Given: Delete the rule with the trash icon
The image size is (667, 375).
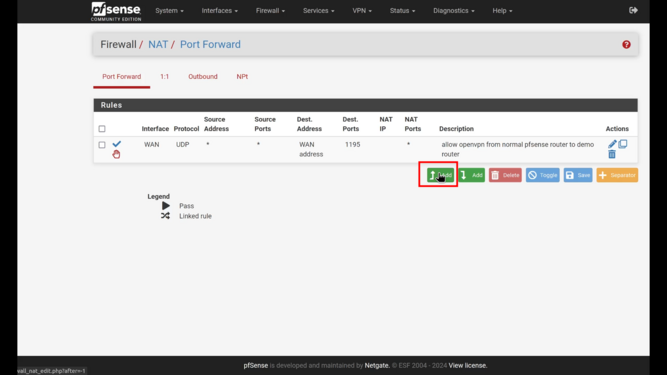Looking at the screenshot, I should click(x=612, y=154).
